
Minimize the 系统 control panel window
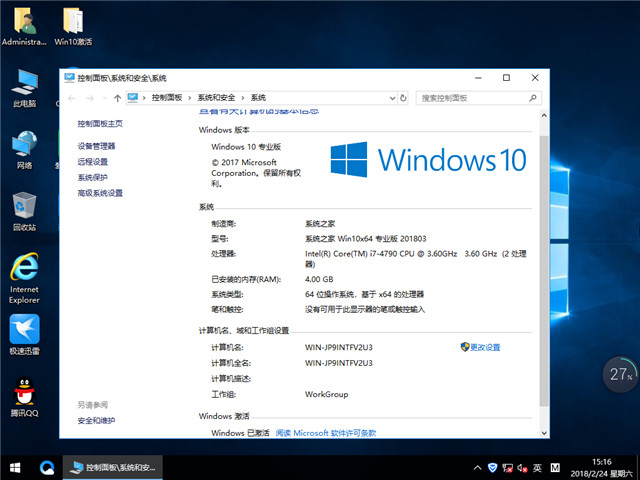[x=478, y=78]
